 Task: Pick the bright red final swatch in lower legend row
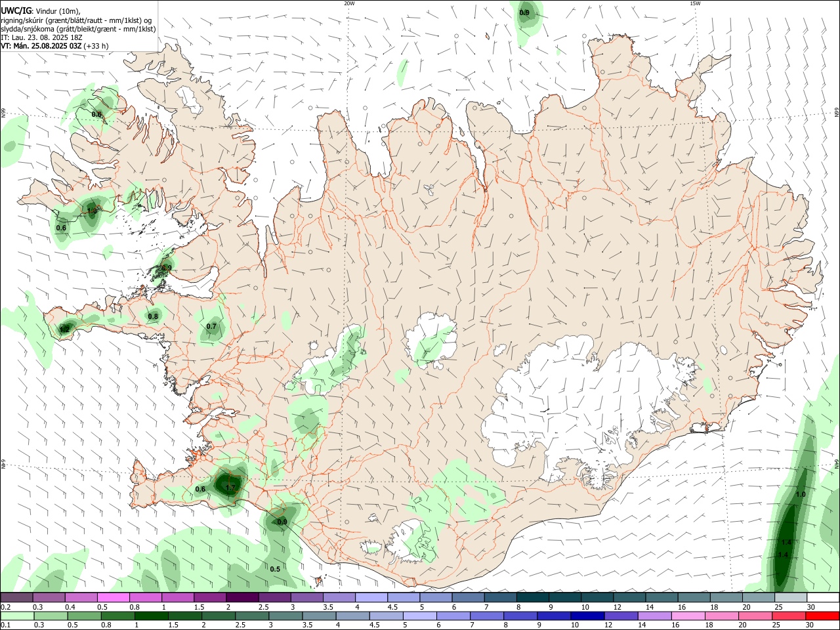tap(823, 616)
